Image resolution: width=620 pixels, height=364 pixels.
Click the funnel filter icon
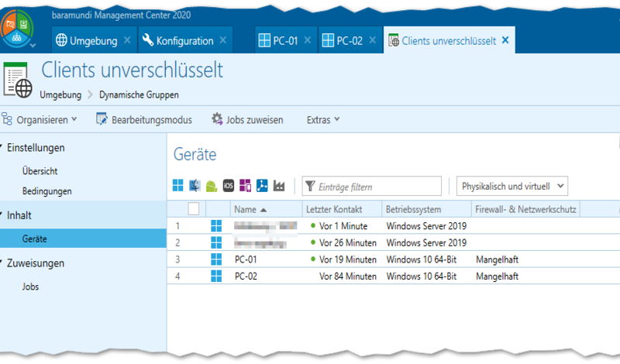tap(310, 186)
